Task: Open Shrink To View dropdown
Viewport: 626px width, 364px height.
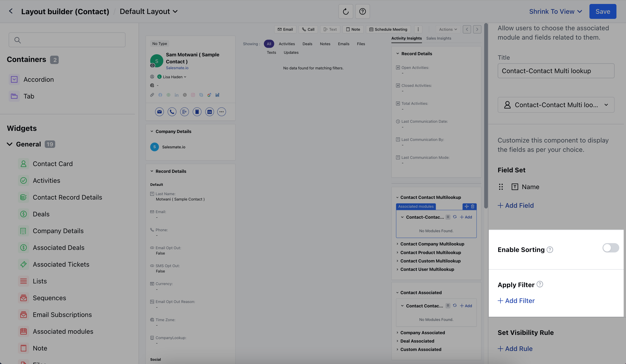Action: [x=555, y=11]
